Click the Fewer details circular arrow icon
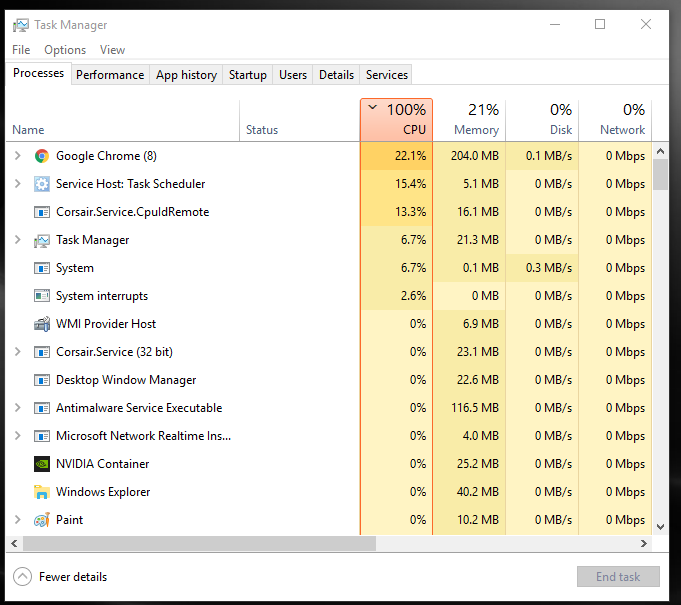Image resolution: width=681 pixels, height=605 pixels. pyautogui.click(x=22, y=577)
